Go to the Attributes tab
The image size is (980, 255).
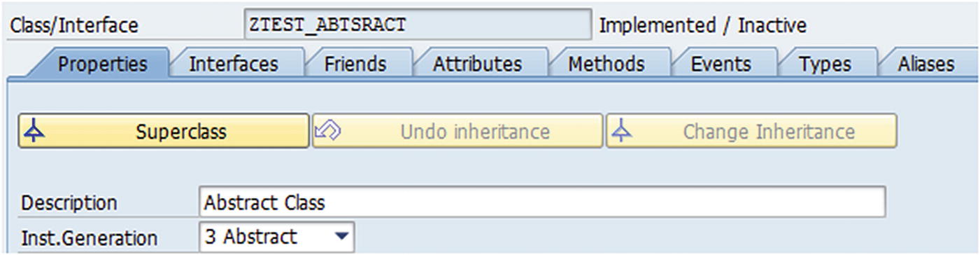click(477, 64)
